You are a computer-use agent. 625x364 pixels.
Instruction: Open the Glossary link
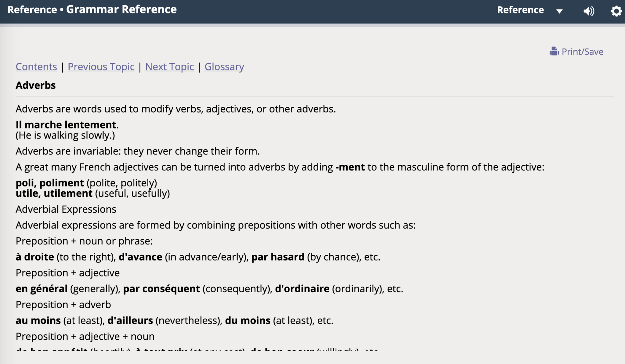[x=224, y=67]
